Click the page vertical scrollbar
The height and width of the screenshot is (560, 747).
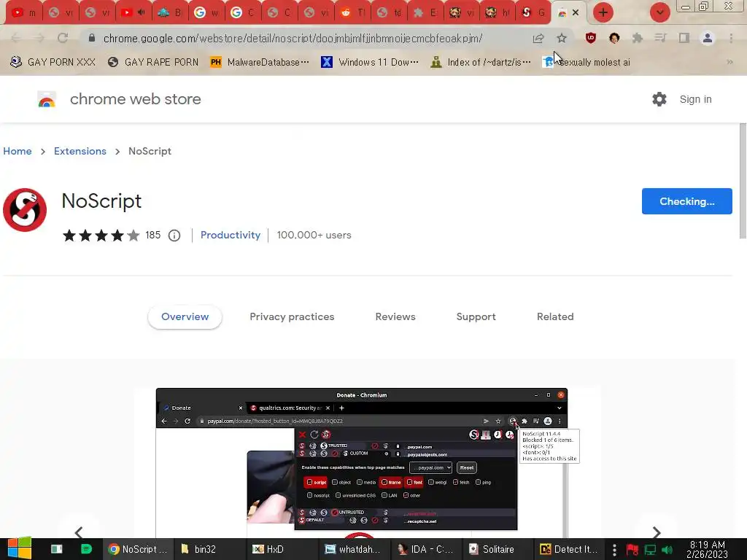[743, 181]
